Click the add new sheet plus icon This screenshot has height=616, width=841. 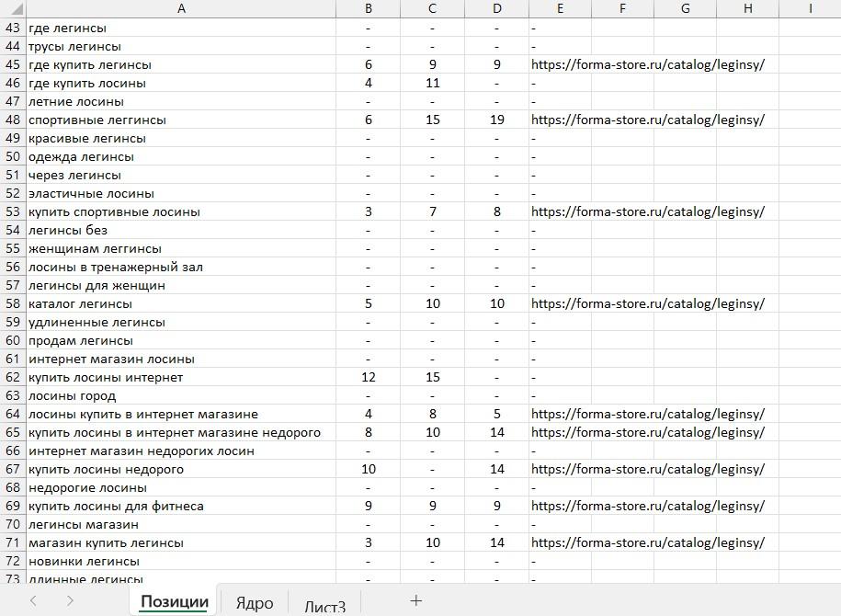415,601
